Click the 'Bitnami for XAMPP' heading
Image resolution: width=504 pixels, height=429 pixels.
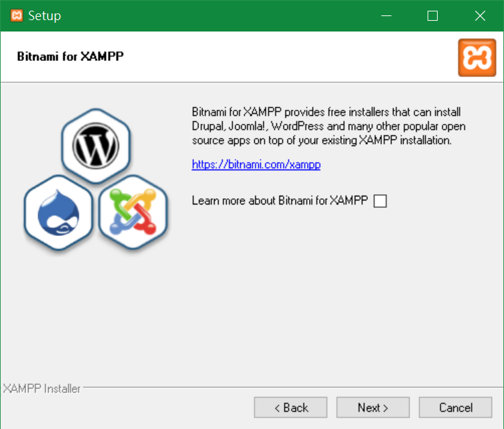70,56
